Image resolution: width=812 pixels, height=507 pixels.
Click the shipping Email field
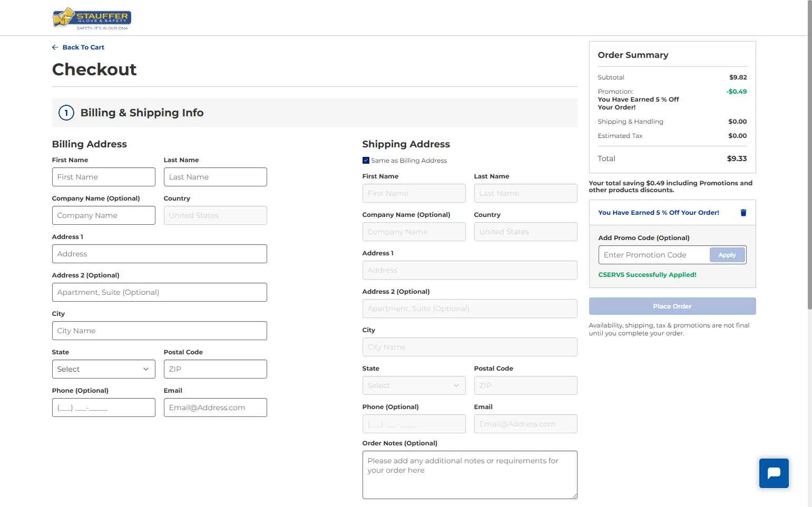coord(526,424)
